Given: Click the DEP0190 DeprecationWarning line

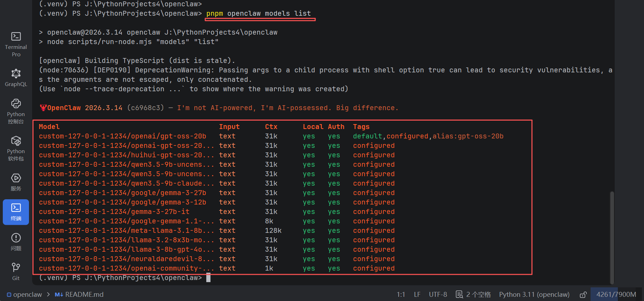Looking at the screenshot, I should tap(325, 70).
